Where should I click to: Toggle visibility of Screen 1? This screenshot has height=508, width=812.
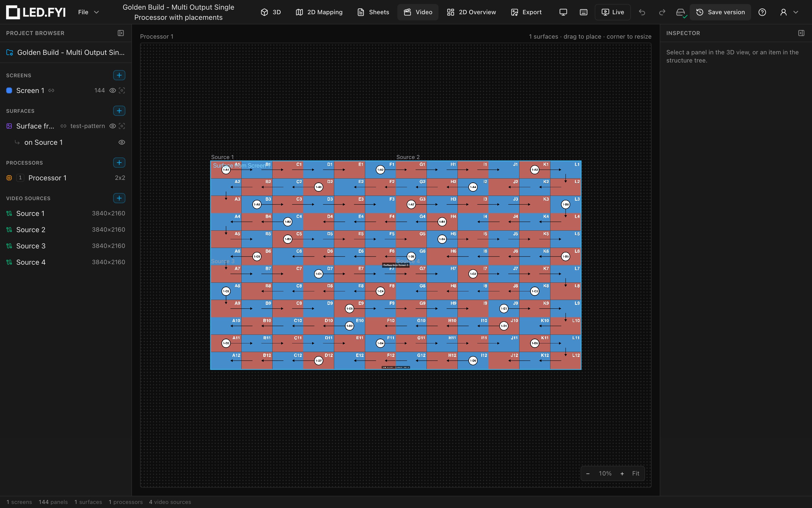(113, 90)
